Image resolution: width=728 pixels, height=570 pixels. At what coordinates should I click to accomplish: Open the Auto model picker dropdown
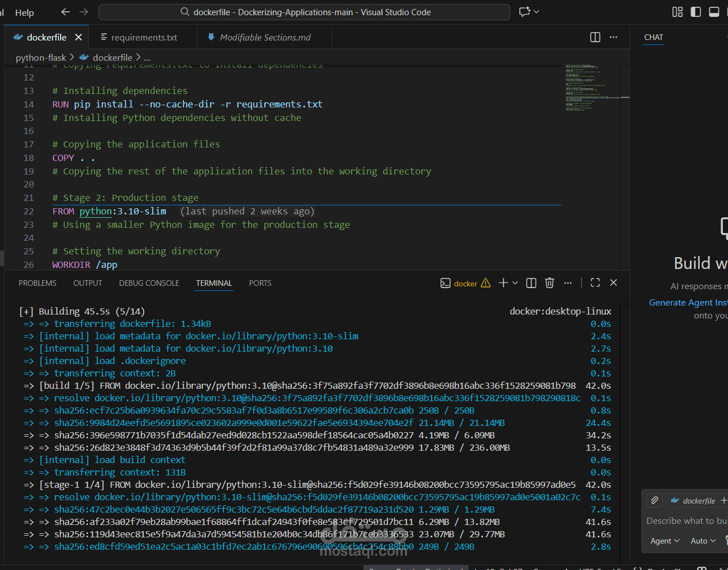tap(703, 541)
